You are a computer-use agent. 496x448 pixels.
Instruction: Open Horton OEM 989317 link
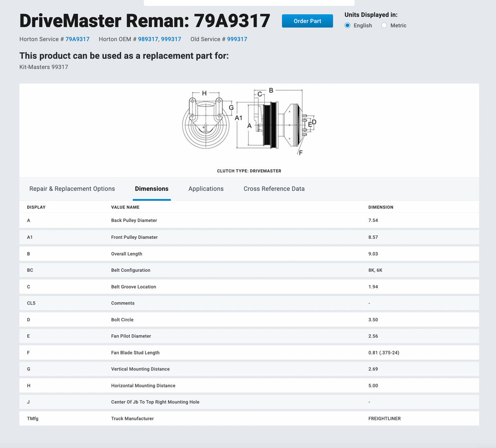[x=148, y=39]
